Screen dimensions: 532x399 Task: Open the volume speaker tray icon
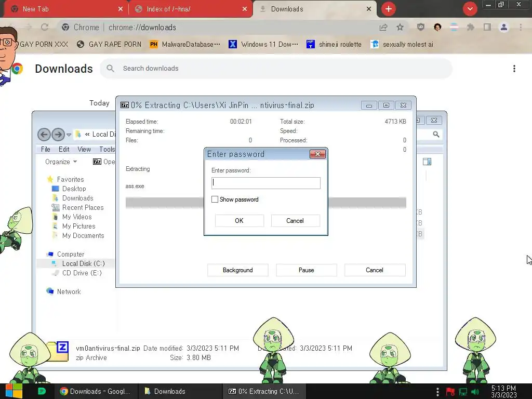pos(475,392)
